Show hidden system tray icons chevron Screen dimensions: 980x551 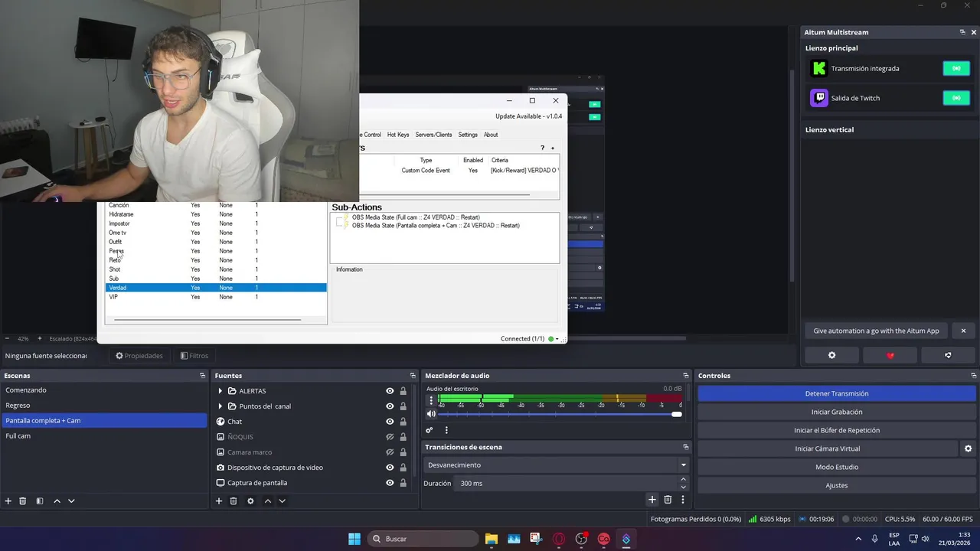click(x=857, y=539)
